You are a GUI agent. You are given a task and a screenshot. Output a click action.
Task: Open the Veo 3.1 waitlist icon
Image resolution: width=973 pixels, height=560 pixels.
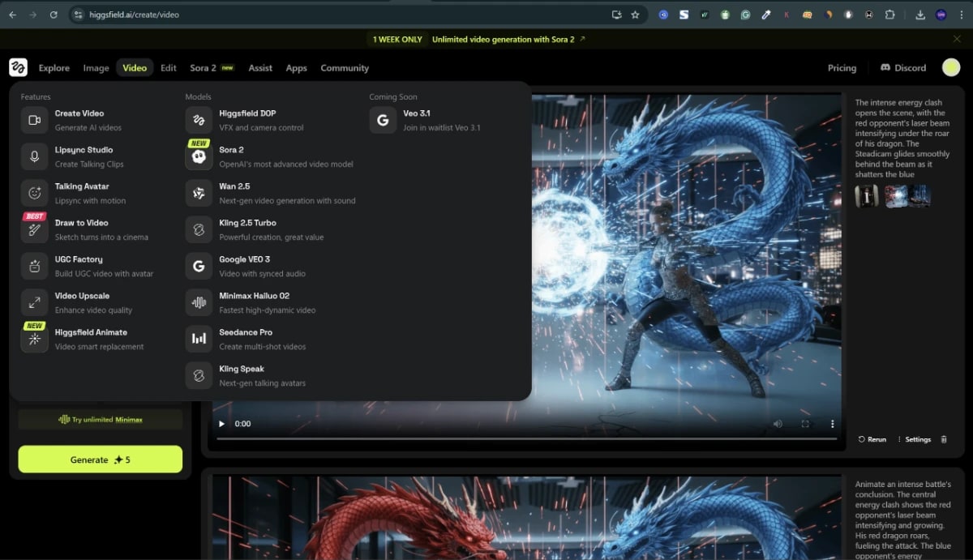tap(383, 120)
